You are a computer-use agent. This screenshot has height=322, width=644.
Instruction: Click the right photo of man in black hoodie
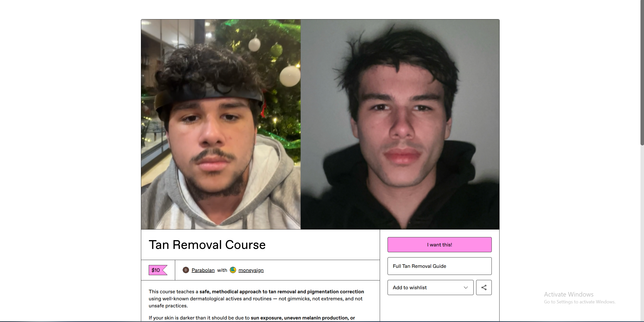click(x=400, y=124)
